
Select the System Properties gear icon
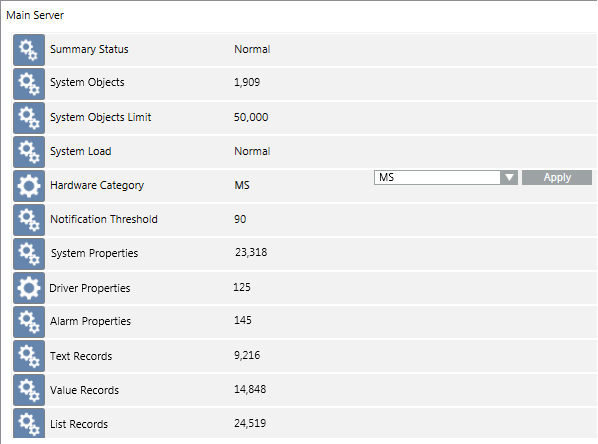click(29, 254)
